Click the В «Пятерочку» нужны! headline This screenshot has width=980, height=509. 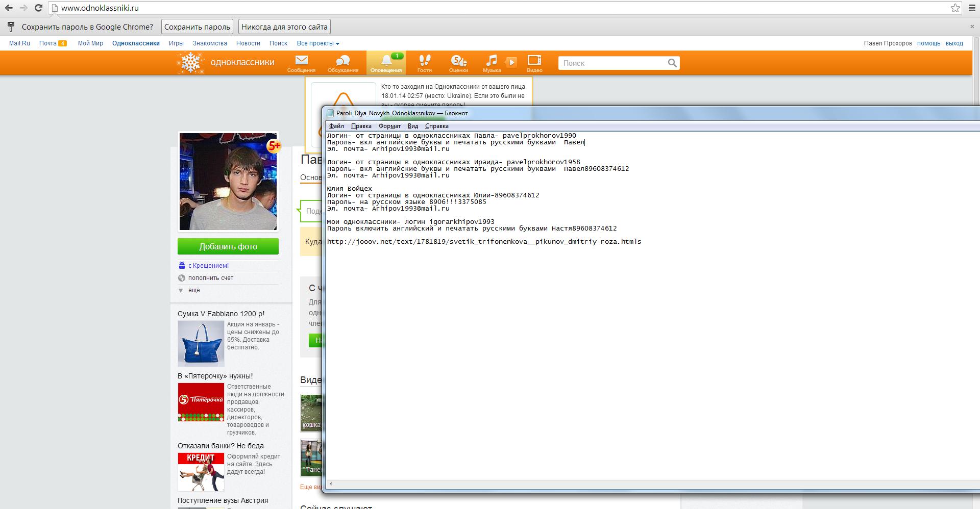click(x=215, y=376)
